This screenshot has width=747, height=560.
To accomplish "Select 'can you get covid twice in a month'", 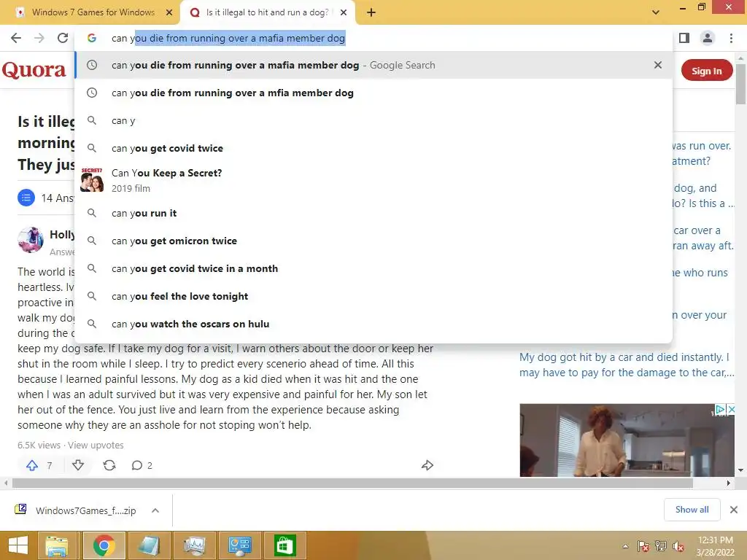I will pos(373,268).
